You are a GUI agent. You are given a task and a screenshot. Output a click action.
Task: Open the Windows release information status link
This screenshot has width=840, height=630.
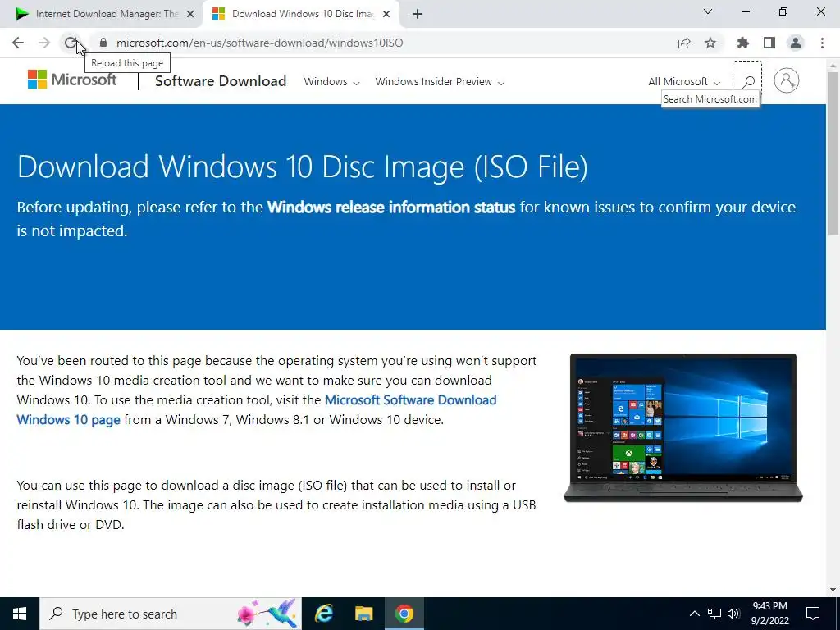pos(391,207)
